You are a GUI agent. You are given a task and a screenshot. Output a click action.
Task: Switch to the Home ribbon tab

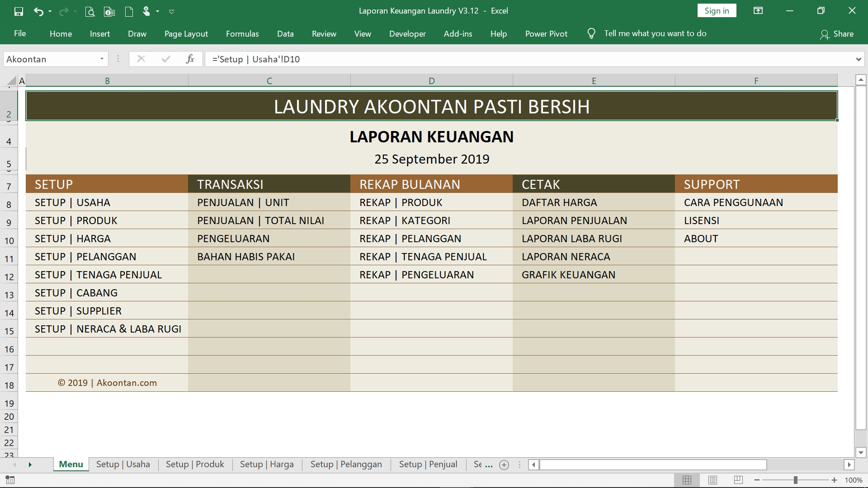[x=61, y=33]
